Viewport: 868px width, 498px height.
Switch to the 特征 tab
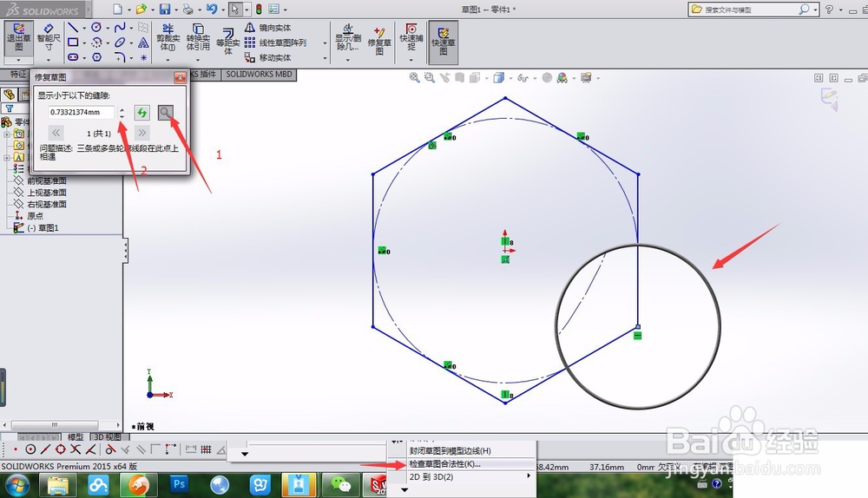click(x=18, y=74)
